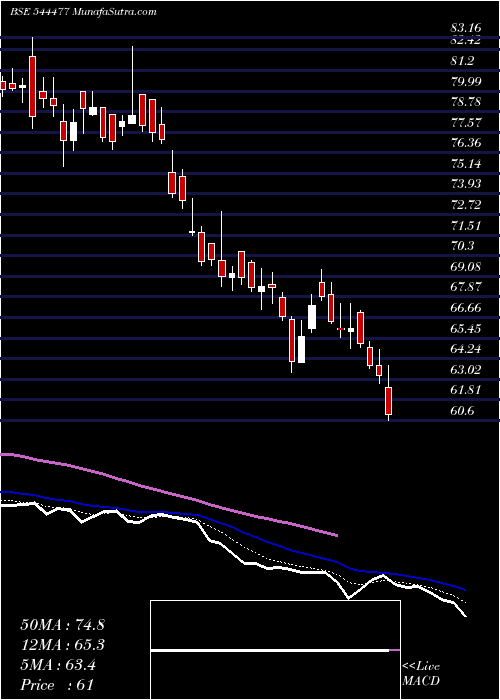Click the BSE 544477 ticker label
Screen dimensions: 500x700
pos(38,12)
